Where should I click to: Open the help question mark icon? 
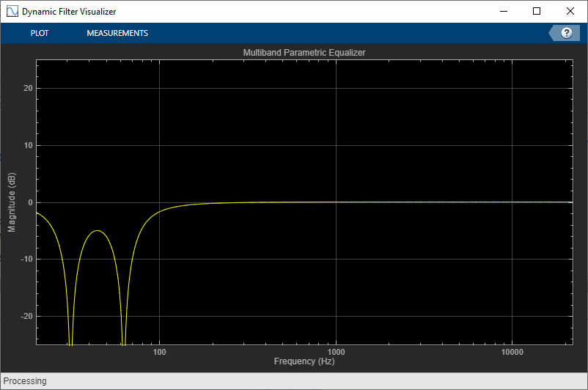(566, 33)
